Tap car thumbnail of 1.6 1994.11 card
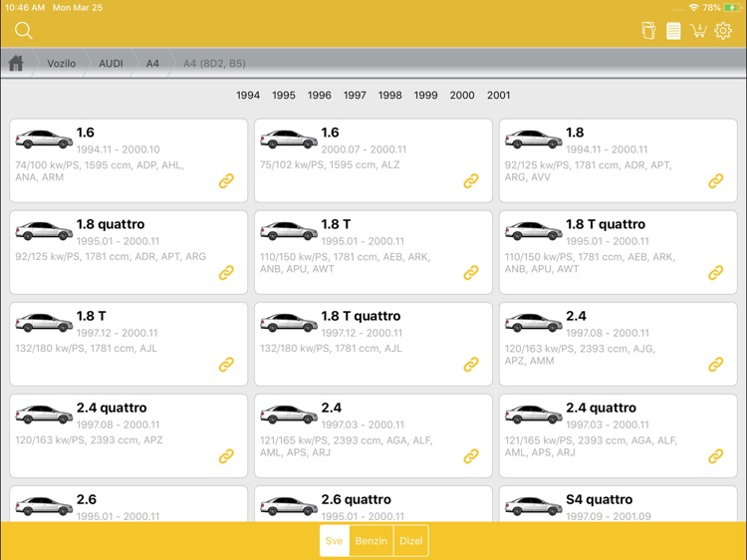747x560 pixels. 44,140
